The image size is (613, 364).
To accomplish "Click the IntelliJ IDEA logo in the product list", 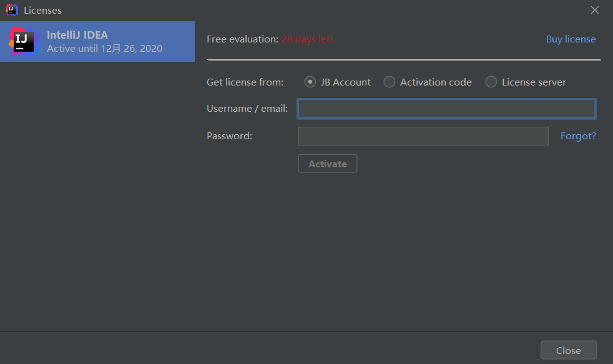I will pos(24,41).
